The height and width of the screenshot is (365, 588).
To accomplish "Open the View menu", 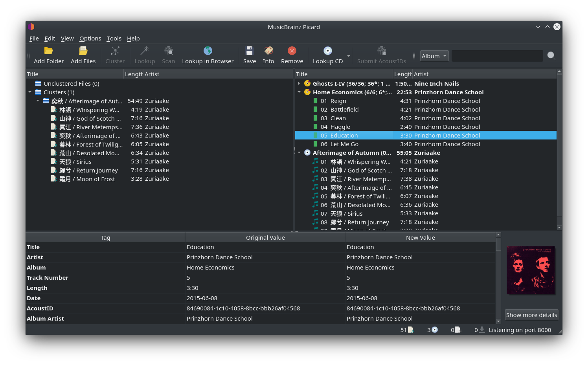I will pos(67,38).
